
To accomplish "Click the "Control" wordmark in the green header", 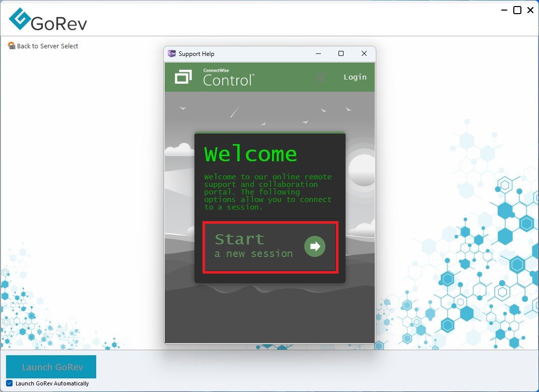I will tap(229, 80).
